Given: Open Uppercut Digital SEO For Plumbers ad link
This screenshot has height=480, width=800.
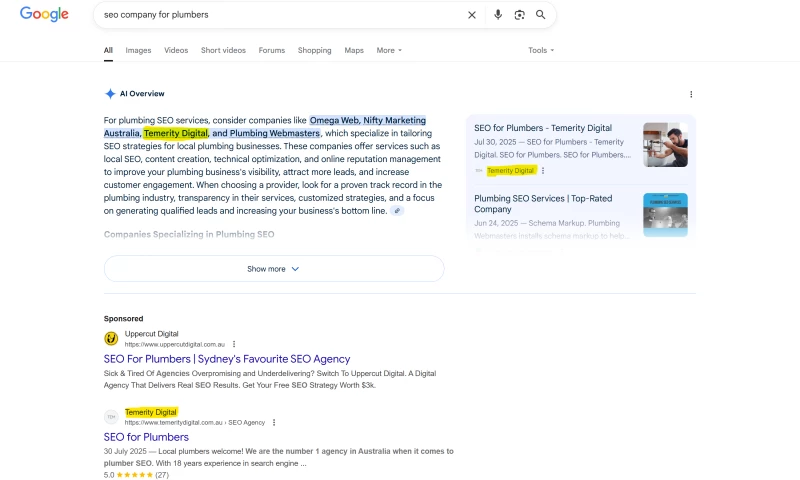Looking at the screenshot, I should 227,359.
